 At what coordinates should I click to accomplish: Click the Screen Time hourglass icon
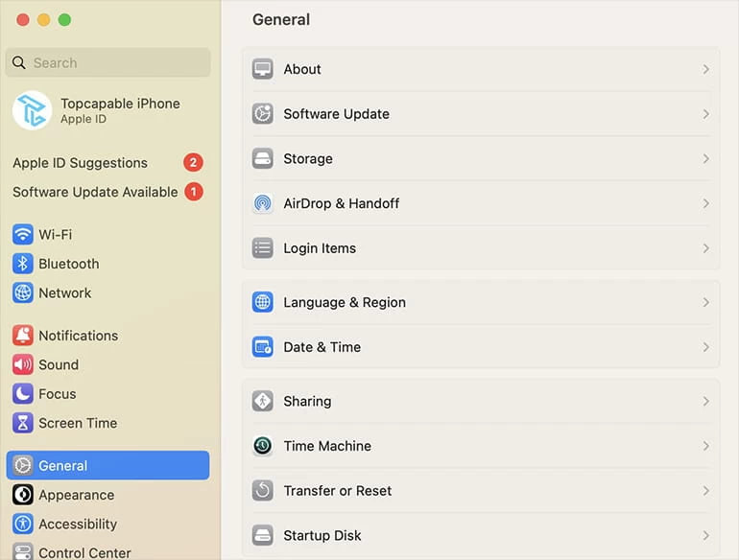click(22, 423)
